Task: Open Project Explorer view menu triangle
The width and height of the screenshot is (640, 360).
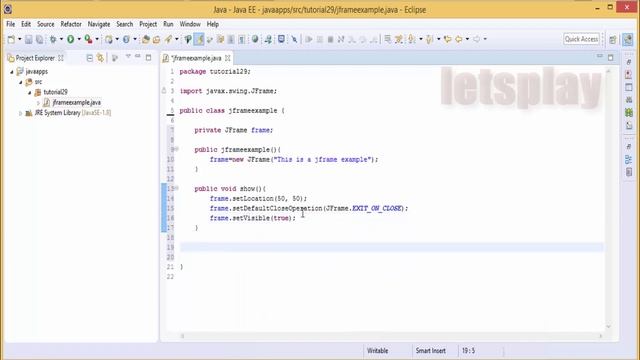Action: click(x=128, y=56)
